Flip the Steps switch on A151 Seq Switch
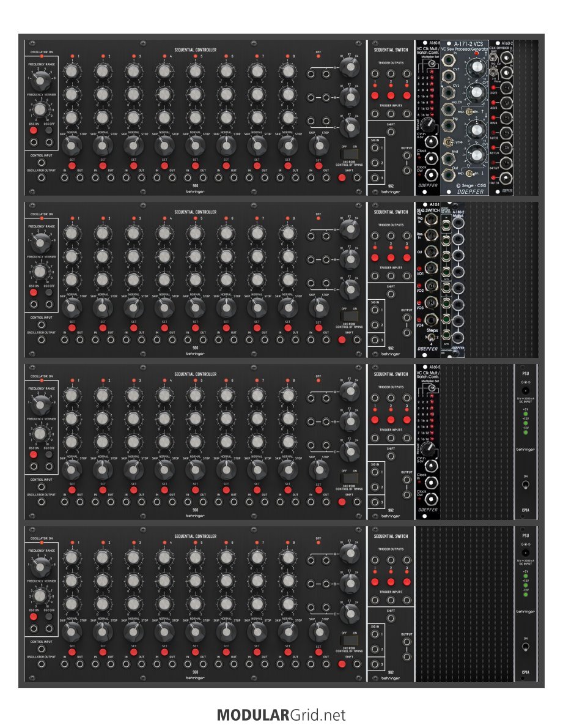The height and width of the screenshot is (728, 563). coord(432,338)
